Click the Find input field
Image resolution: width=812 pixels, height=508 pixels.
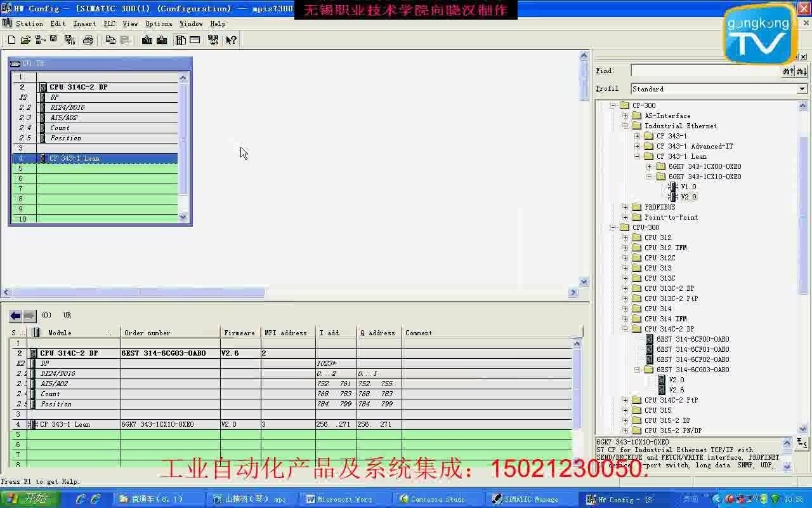[x=705, y=71]
